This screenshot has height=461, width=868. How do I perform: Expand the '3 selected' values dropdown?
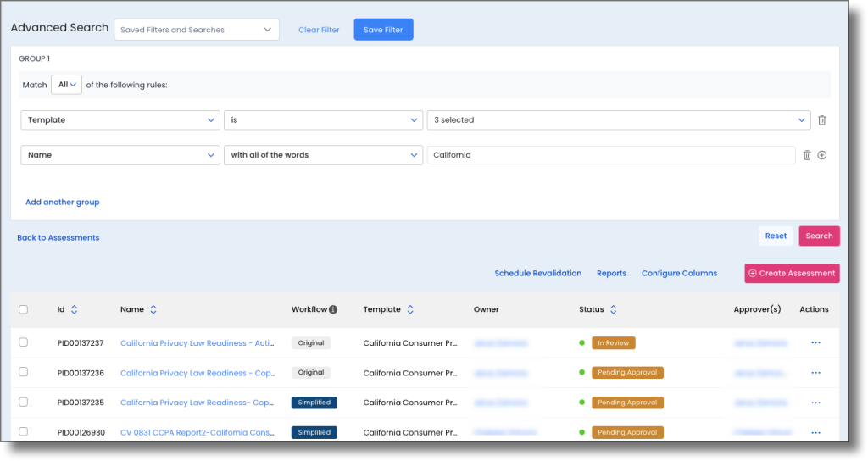point(619,120)
